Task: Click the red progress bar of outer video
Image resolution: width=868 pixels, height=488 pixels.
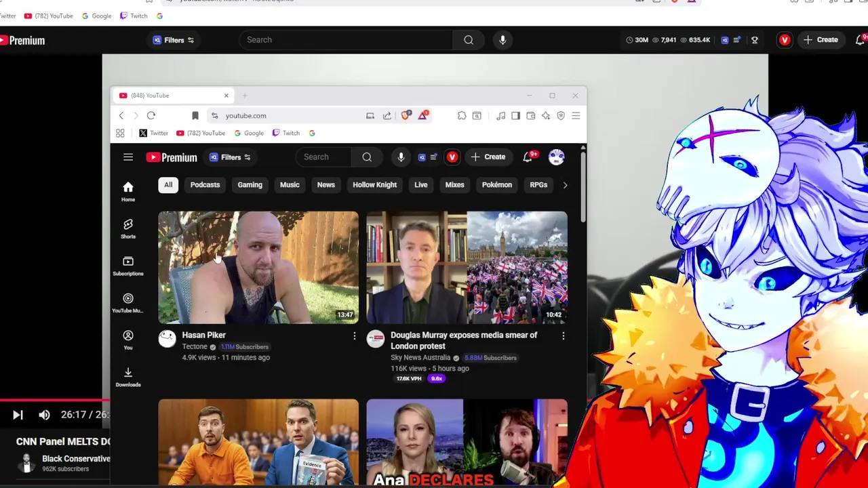Action: (x=54, y=400)
